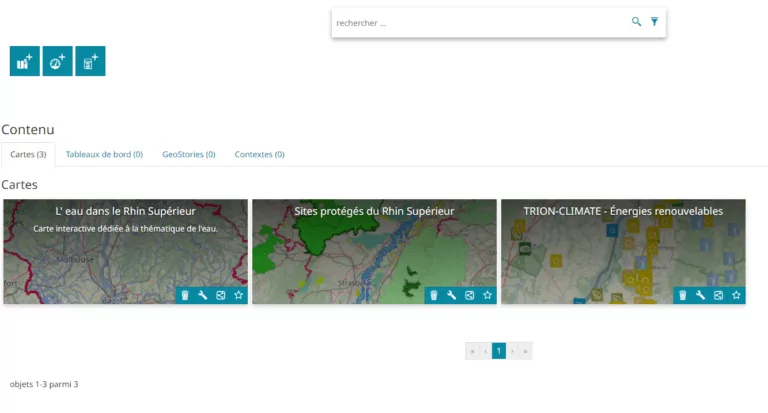Click the new map button
The image size is (768, 413).
point(24,61)
